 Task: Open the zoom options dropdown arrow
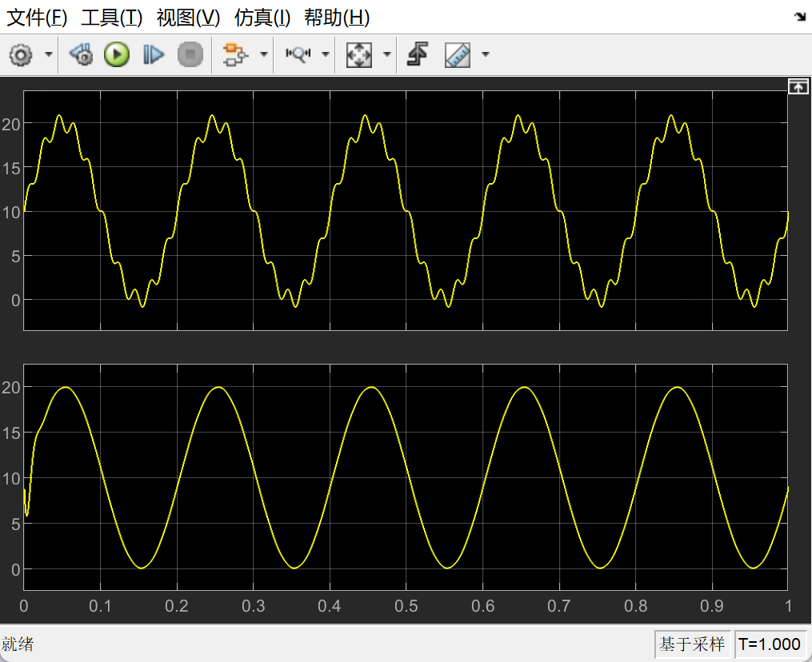326,54
